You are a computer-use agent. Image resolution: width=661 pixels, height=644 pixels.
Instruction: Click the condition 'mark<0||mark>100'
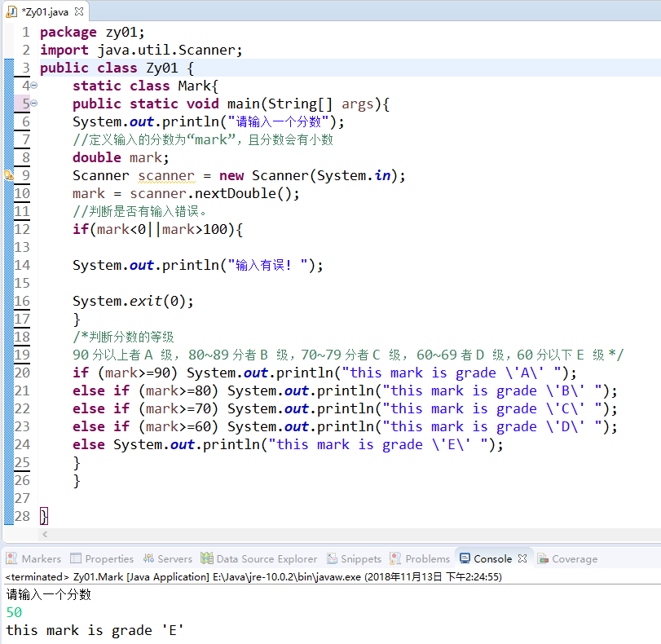[162, 229]
